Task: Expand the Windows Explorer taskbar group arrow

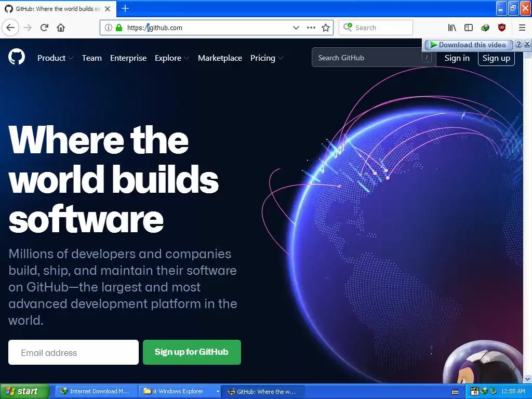Action: click(x=218, y=392)
